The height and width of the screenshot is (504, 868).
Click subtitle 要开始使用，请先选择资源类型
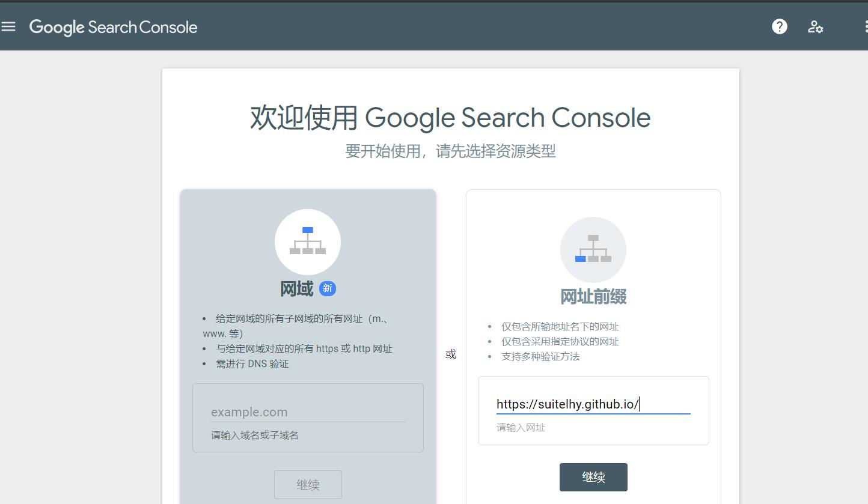click(450, 151)
